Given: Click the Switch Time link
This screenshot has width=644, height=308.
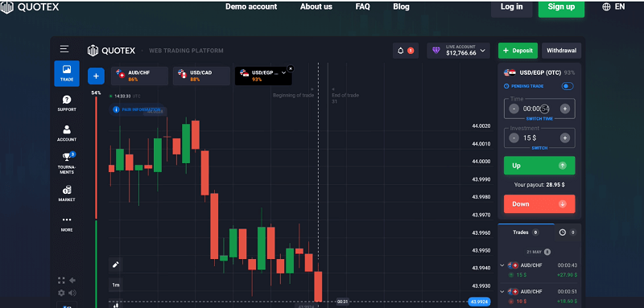Looking at the screenshot, I should pyautogui.click(x=539, y=118).
